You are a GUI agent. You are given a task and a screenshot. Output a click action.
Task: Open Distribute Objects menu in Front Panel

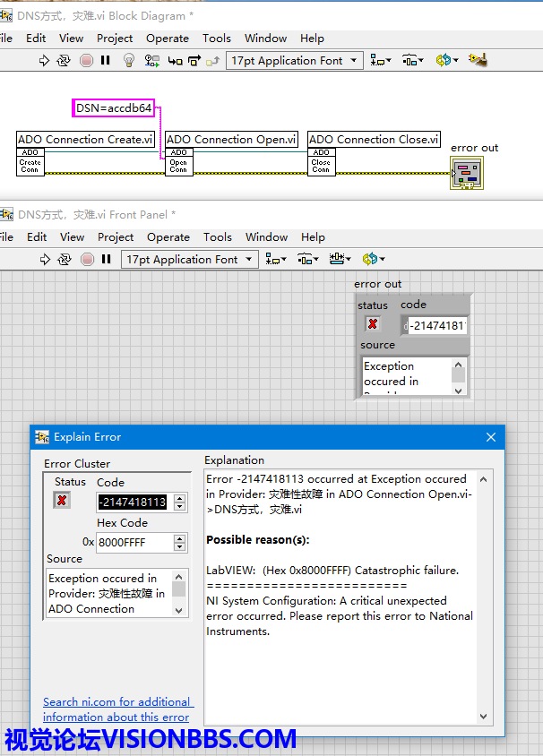click(x=307, y=260)
